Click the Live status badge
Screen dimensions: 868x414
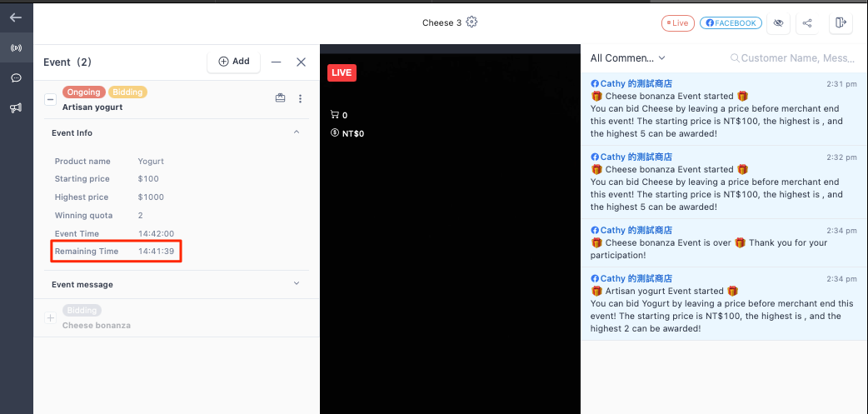point(677,23)
